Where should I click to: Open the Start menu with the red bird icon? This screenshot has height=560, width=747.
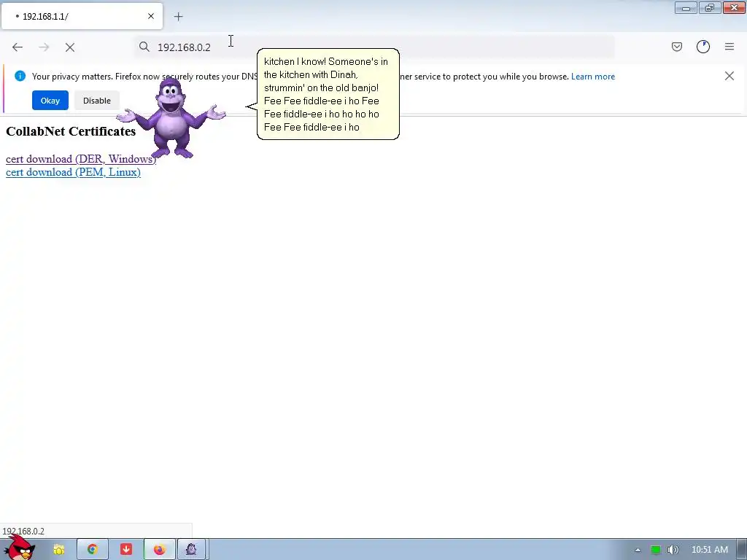[x=20, y=548]
